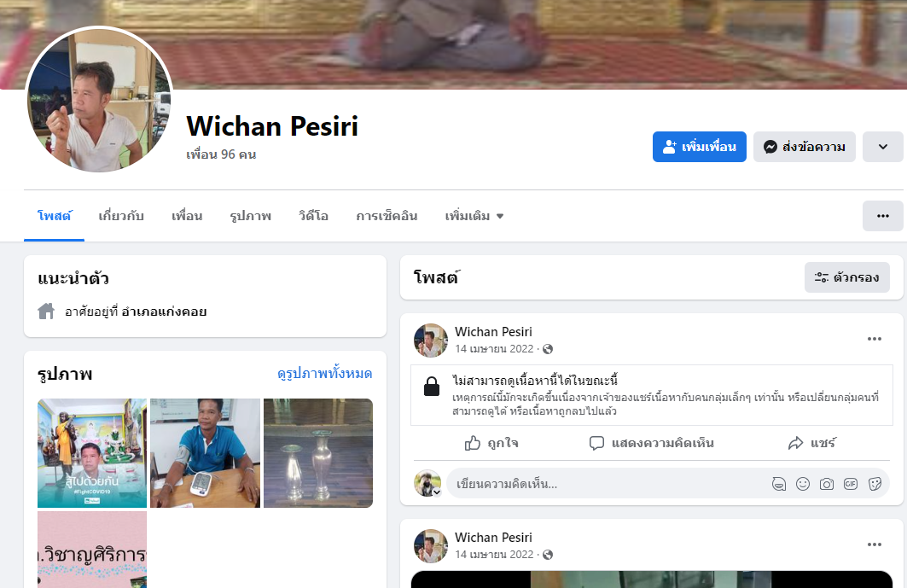Open the two vases photo thumbnail
The height and width of the screenshot is (588, 907).
318,453
